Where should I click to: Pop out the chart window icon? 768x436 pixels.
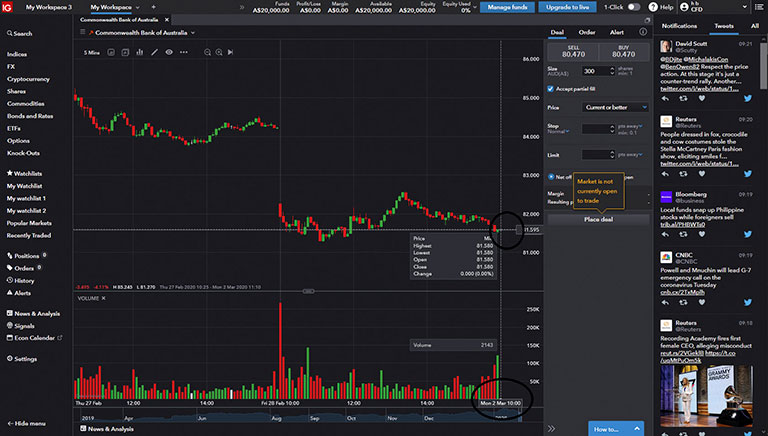[647, 20]
